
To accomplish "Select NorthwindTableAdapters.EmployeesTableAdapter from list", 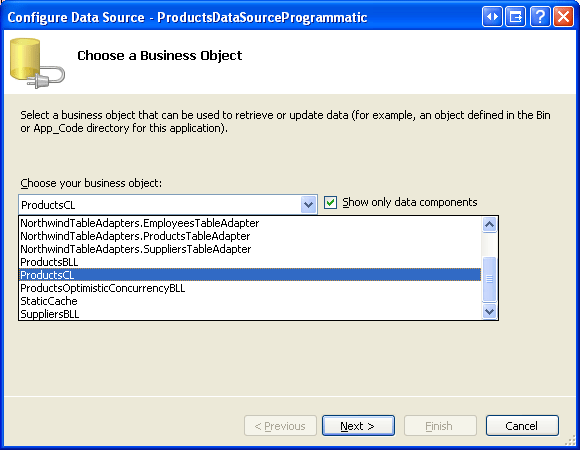I will coord(250,223).
